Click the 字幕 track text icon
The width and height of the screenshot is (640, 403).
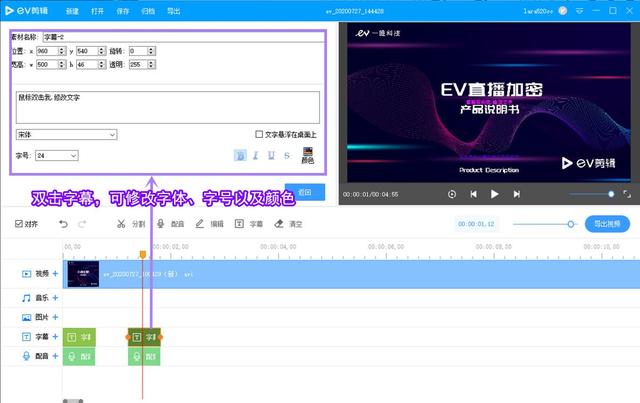26,337
